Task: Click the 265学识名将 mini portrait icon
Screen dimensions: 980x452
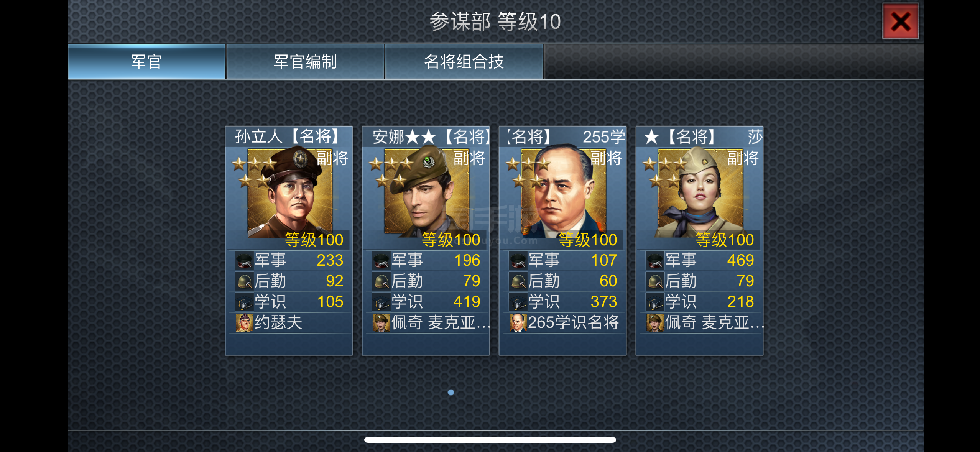Action: pos(518,323)
